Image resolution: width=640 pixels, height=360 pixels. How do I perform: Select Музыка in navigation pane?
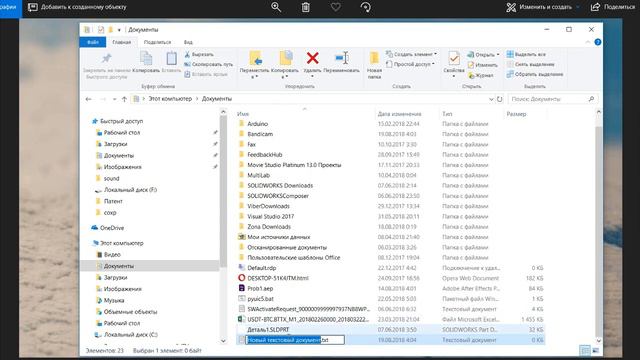tap(113, 300)
